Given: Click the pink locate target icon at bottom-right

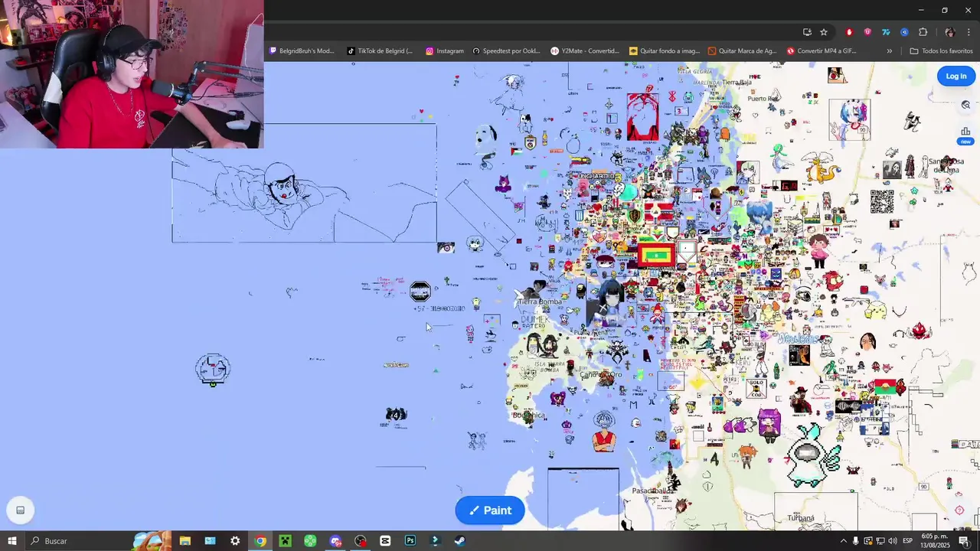Looking at the screenshot, I should tap(959, 510).
